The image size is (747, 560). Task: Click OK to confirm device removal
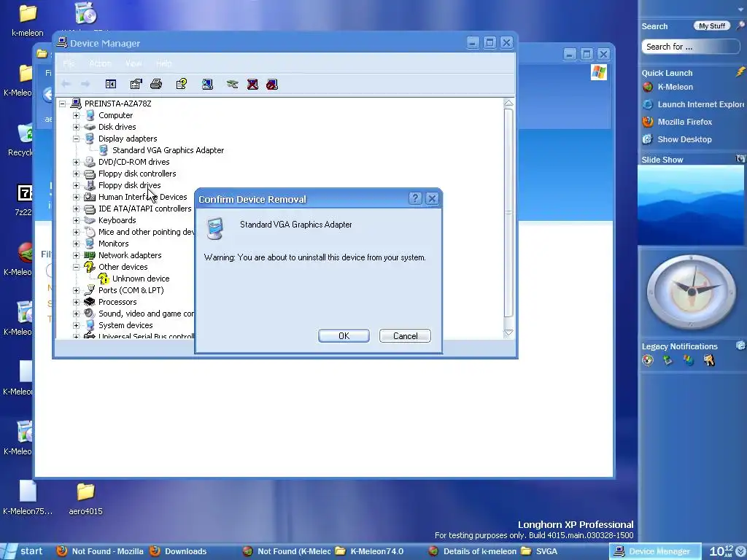[x=344, y=335]
